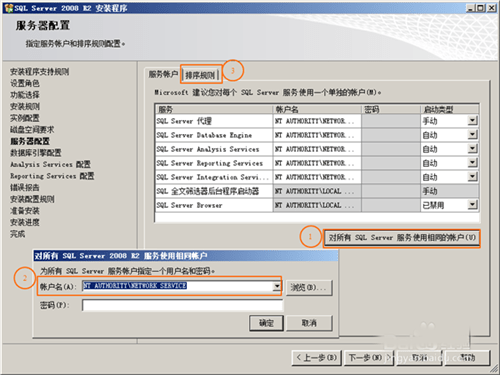Screen dimensions: 500x375
Task: Click 安装进度 step in sidebar
Action: [x=25, y=222]
